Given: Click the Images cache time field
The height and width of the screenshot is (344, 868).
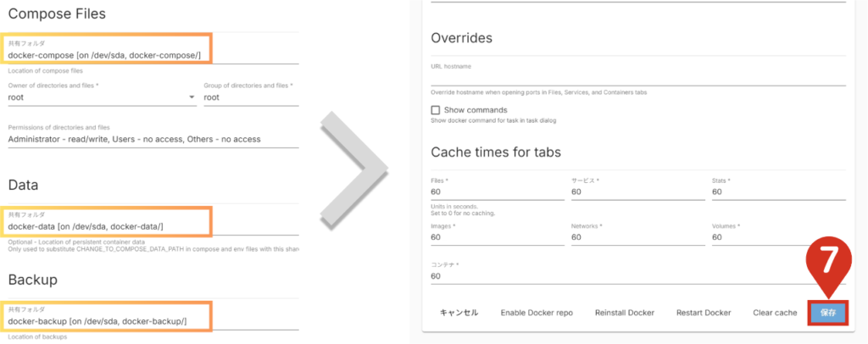Looking at the screenshot, I should (497, 237).
